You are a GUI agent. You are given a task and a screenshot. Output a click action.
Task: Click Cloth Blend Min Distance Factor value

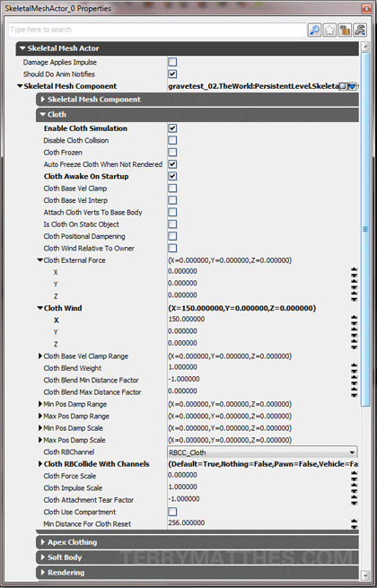(x=259, y=379)
